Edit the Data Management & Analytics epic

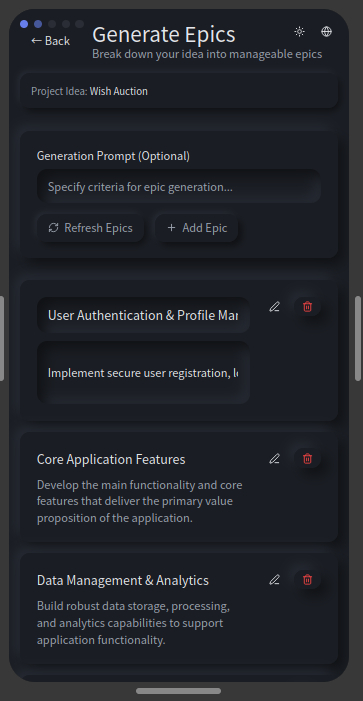pyautogui.click(x=274, y=580)
